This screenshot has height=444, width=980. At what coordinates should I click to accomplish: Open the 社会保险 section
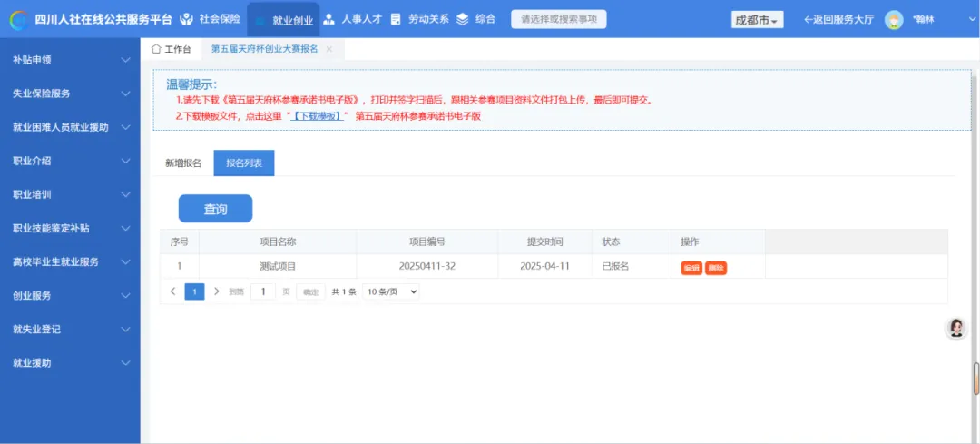pyautogui.click(x=211, y=19)
